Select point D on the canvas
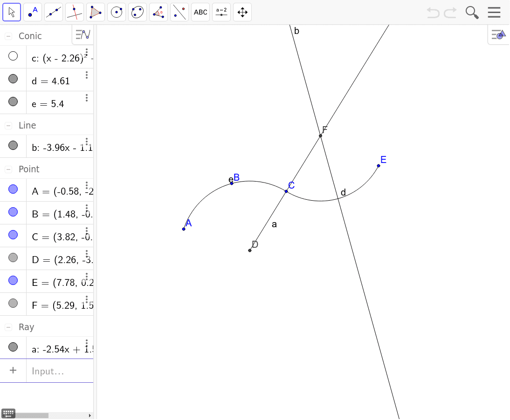Image resolution: width=510 pixels, height=420 pixels. pos(250,251)
